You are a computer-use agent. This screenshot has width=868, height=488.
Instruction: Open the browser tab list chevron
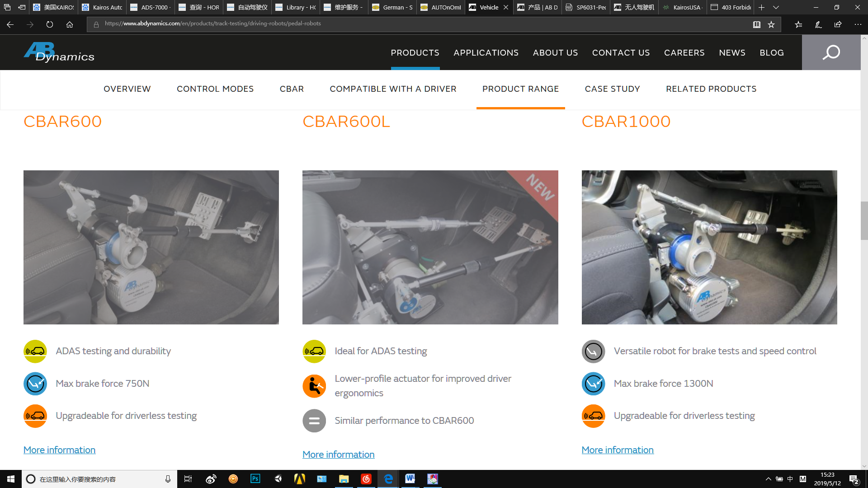tap(776, 7)
